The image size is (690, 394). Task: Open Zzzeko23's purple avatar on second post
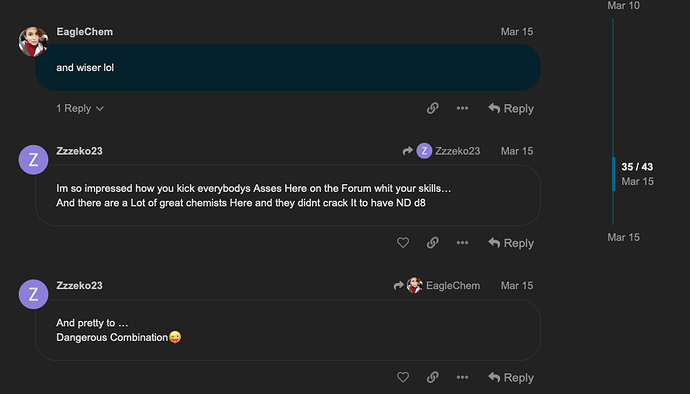[x=33, y=160]
